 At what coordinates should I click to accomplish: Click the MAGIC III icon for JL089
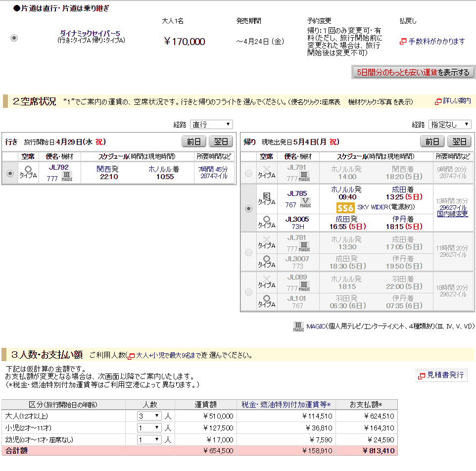pos(304,286)
